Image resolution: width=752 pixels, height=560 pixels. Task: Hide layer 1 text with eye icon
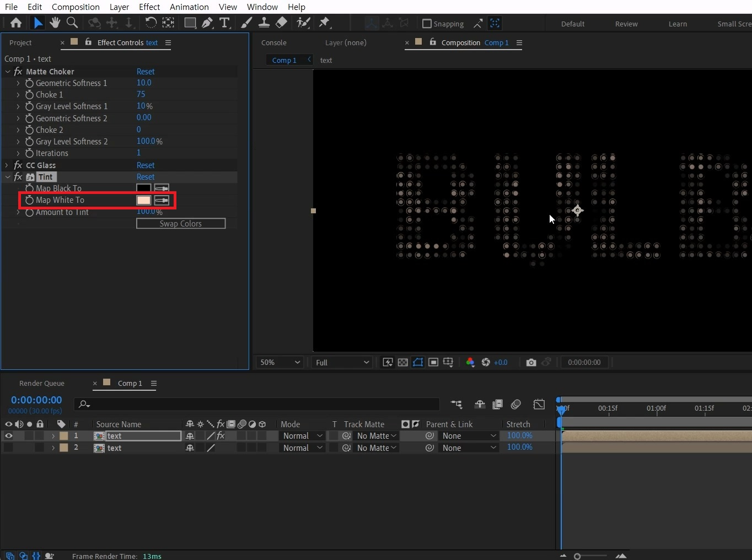pos(8,436)
